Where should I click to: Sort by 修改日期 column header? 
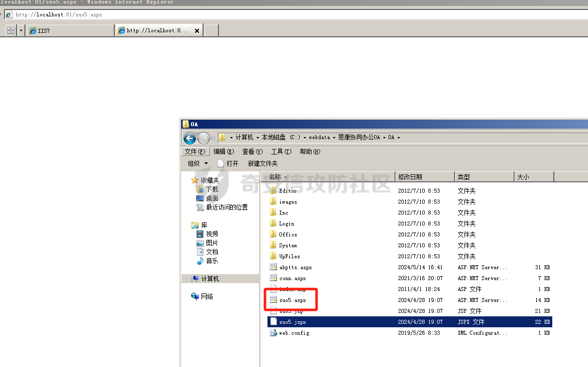tap(425, 177)
